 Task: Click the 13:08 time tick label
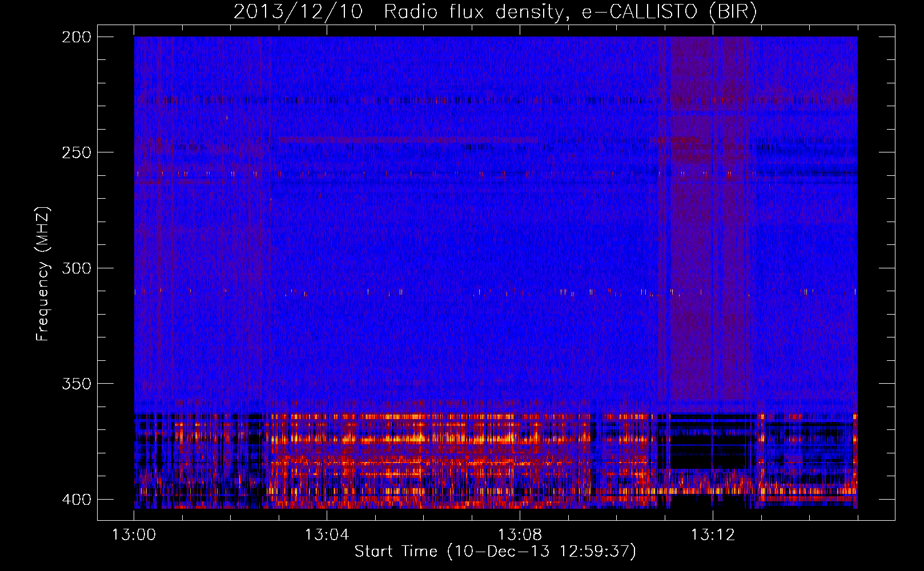[520, 535]
